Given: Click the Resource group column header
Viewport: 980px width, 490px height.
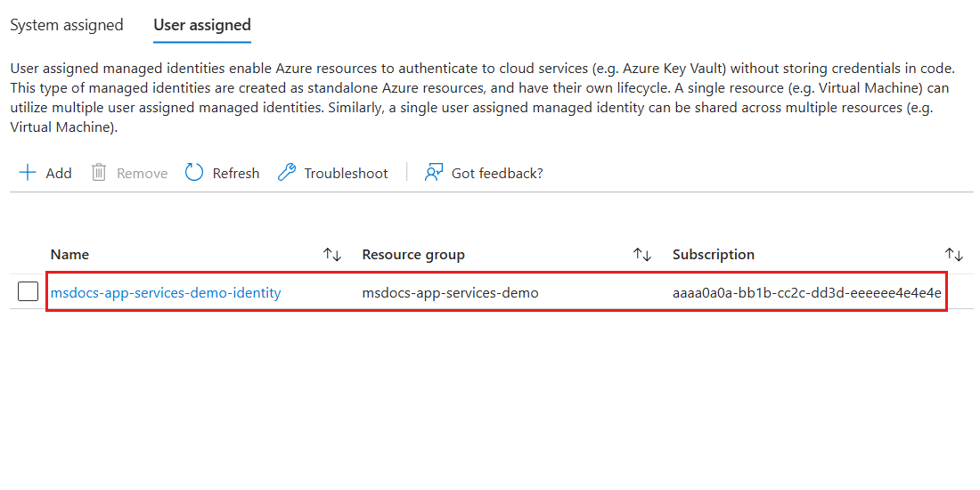Looking at the screenshot, I should point(413,255).
